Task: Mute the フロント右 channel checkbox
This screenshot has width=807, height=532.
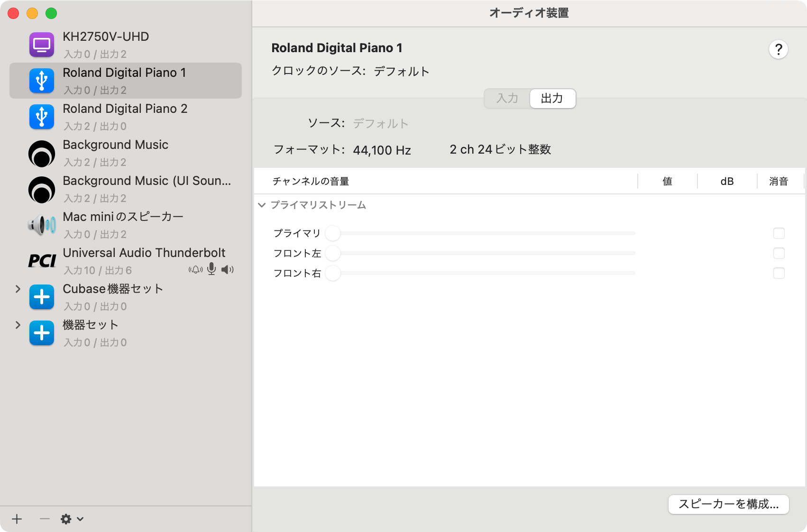Action: [x=779, y=273]
